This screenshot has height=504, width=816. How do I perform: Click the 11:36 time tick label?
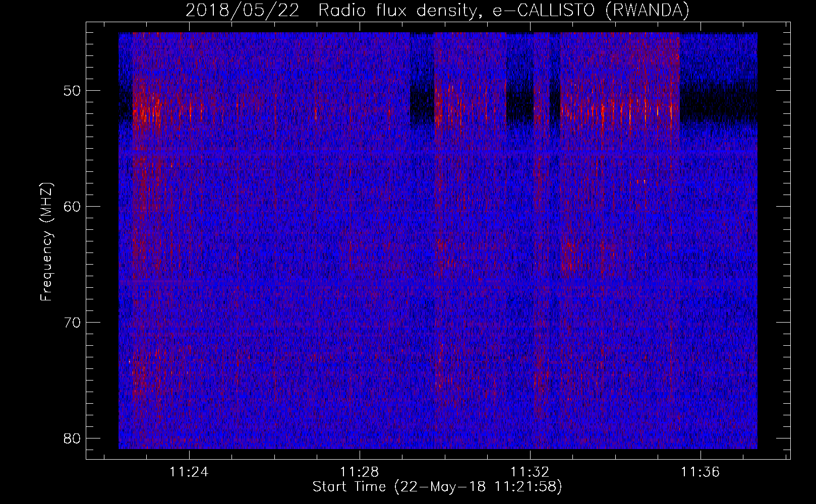(701, 472)
